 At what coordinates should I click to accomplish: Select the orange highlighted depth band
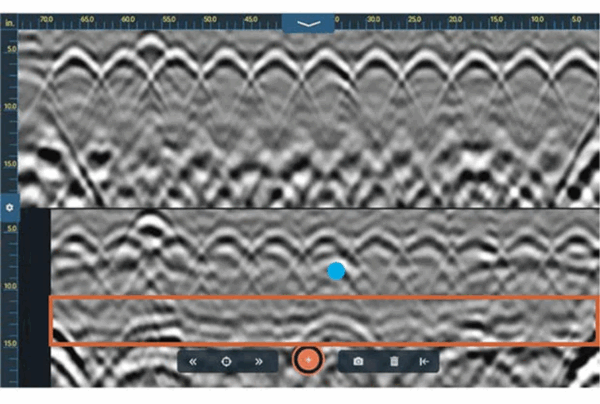(x=324, y=321)
